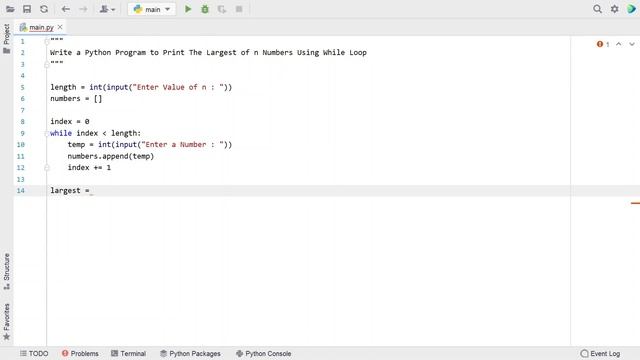
Task: Click the 'Enter Value of n : ' string
Action: click(x=178, y=87)
